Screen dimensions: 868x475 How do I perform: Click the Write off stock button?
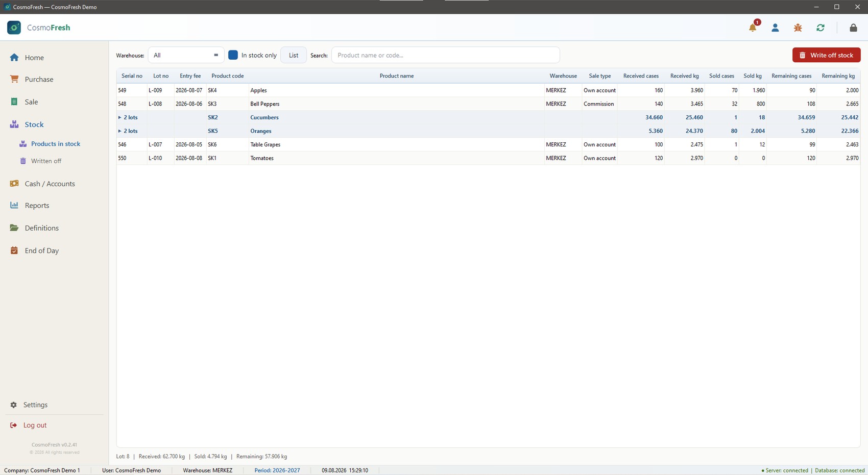(826, 55)
